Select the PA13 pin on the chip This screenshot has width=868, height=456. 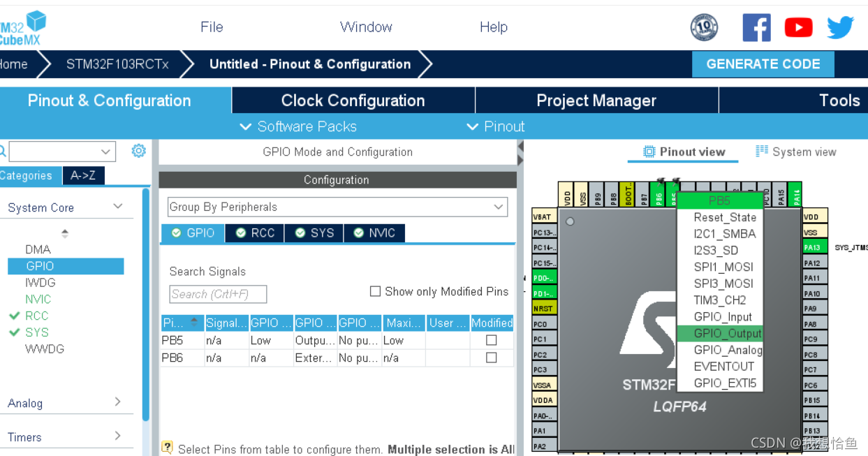814,247
